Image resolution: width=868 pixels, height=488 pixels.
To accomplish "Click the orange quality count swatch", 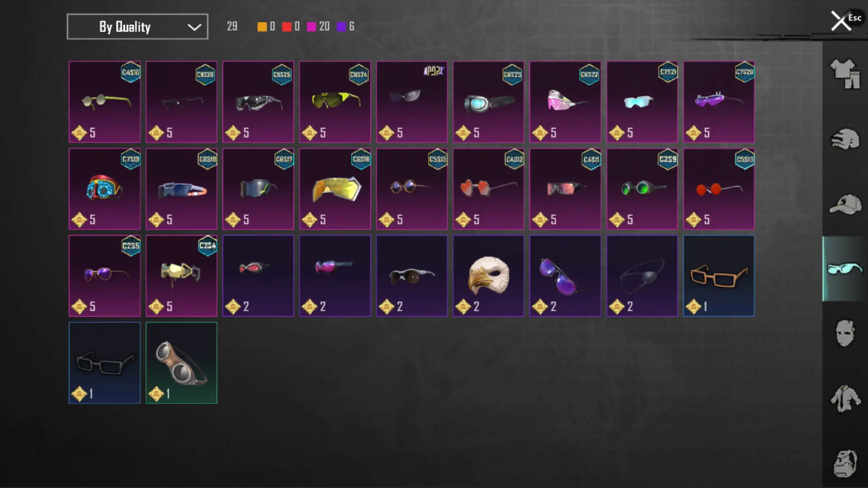I will click(x=262, y=27).
